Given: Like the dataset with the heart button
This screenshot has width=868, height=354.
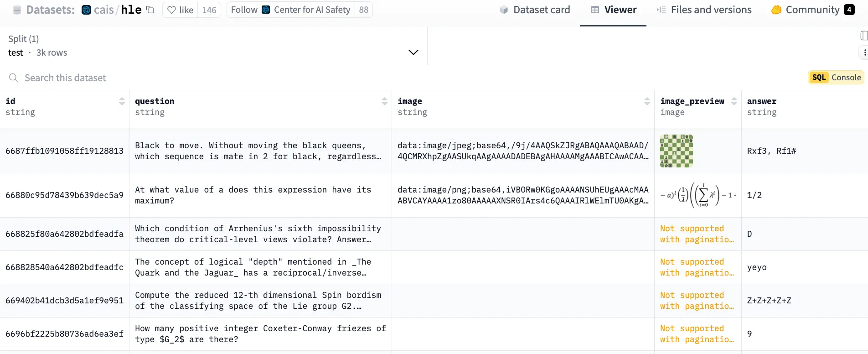Looking at the screenshot, I should click(180, 10).
